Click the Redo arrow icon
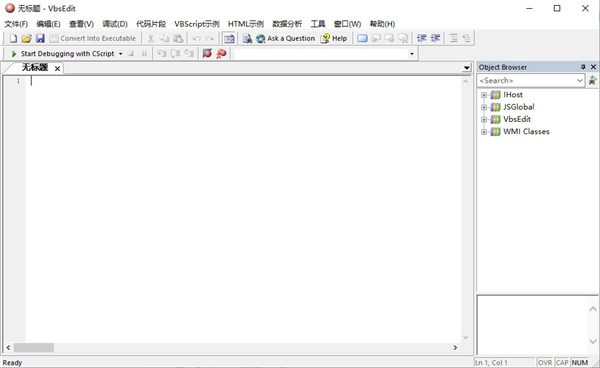The width and height of the screenshot is (600, 368). coord(210,38)
